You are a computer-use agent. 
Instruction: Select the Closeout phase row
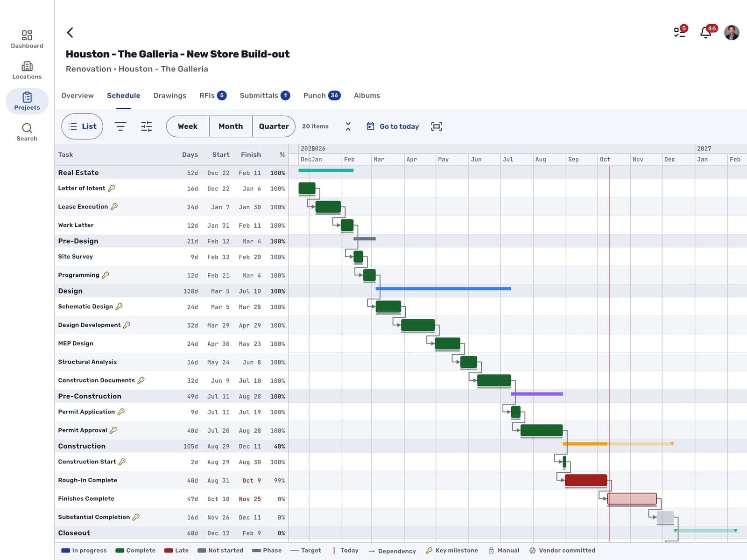pyautogui.click(x=171, y=533)
